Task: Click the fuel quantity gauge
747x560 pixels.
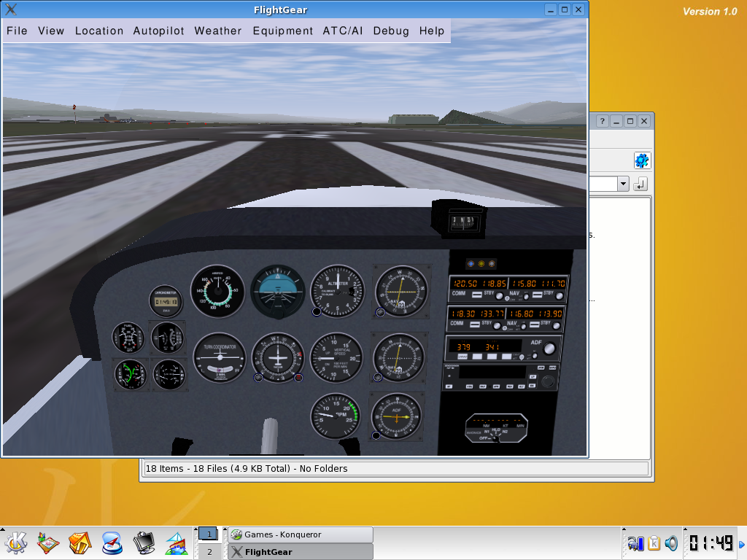Action: coord(128,337)
